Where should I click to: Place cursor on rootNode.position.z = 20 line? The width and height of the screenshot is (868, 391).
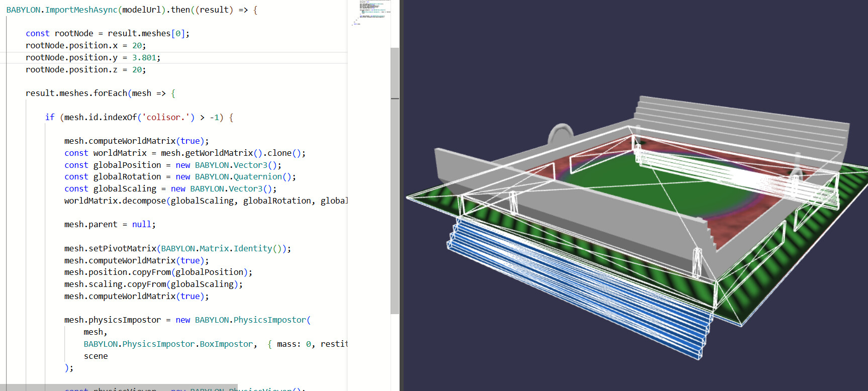[86, 70]
